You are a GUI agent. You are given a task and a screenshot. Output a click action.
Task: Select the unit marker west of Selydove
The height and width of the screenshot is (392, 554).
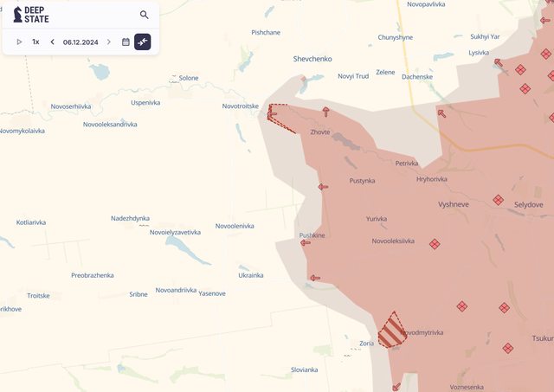(x=499, y=200)
